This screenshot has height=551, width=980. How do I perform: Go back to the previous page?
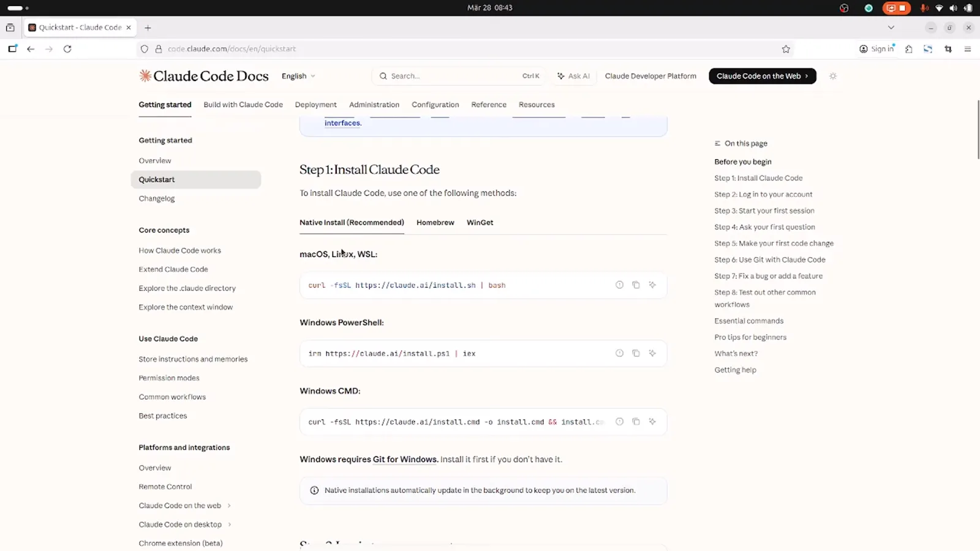coord(31,49)
